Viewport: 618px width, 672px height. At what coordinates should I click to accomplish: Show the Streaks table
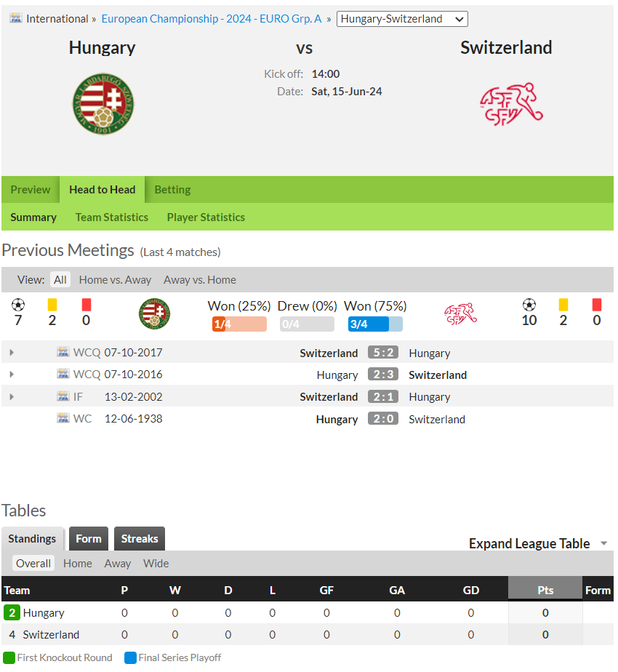(140, 539)
